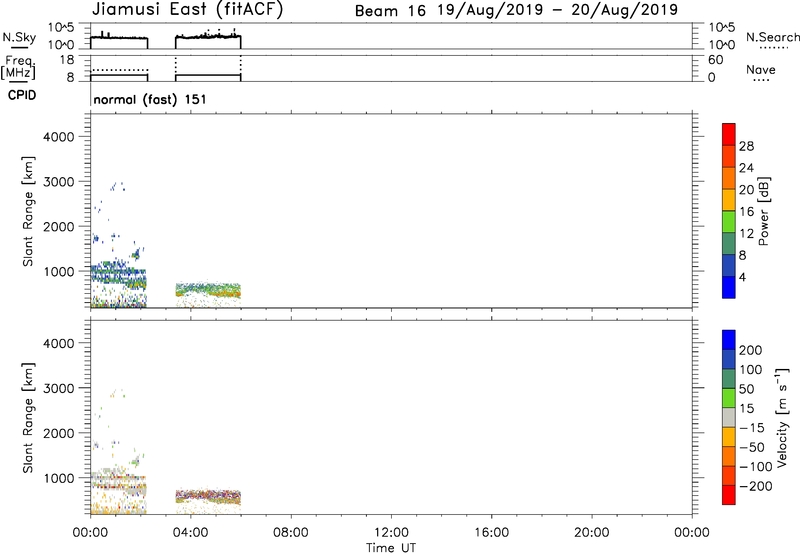Click the 'normal (fast) 151' mode text

pos(150,99)
